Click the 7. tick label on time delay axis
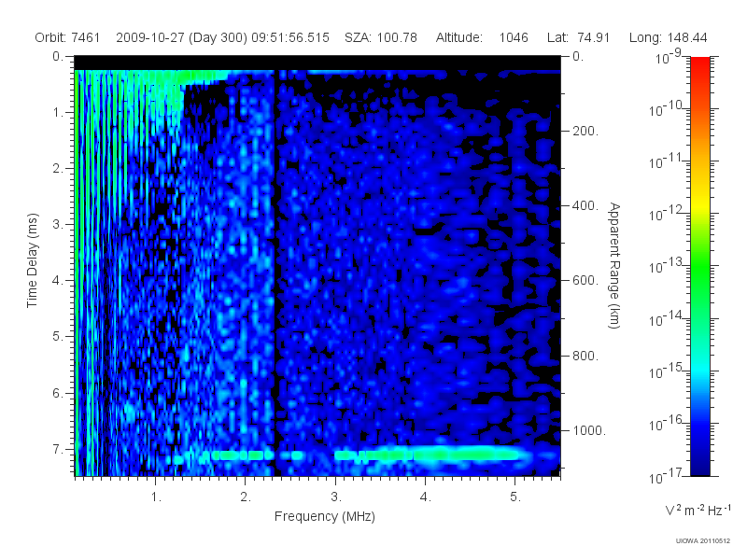This screenshot has width=747, height=560. point(58,449)
